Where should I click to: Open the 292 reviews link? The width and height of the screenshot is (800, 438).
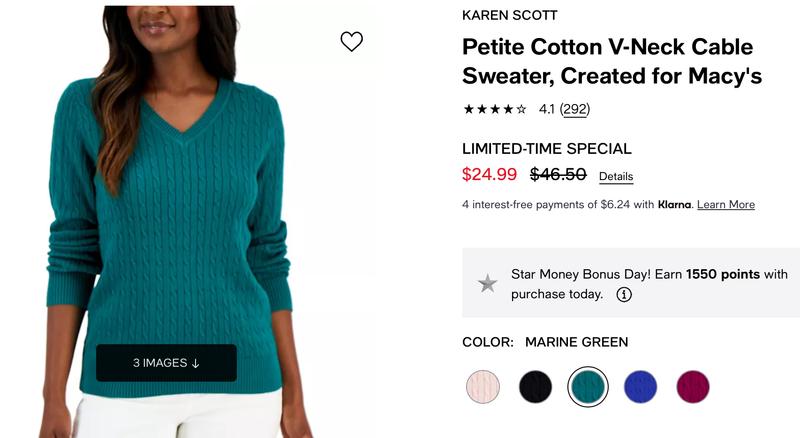[x=574, y=109]
